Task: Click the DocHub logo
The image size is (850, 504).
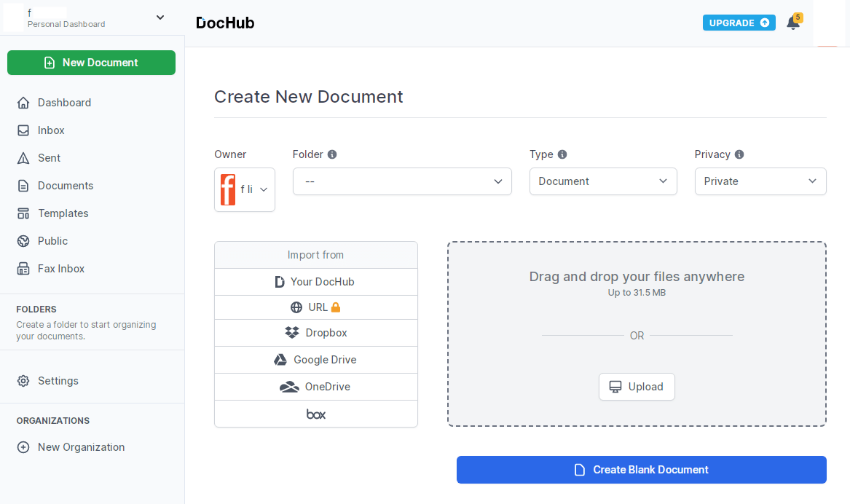Action: [x=225, y=23]
